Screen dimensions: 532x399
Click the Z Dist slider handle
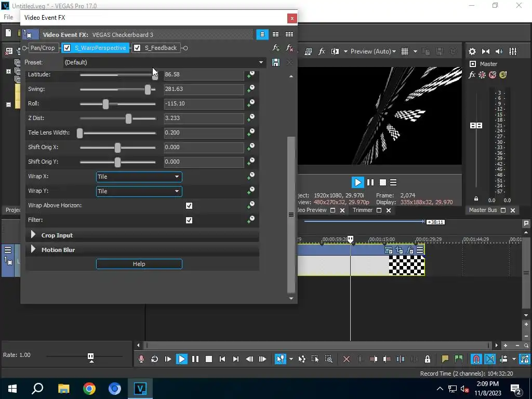click(128, 118)
